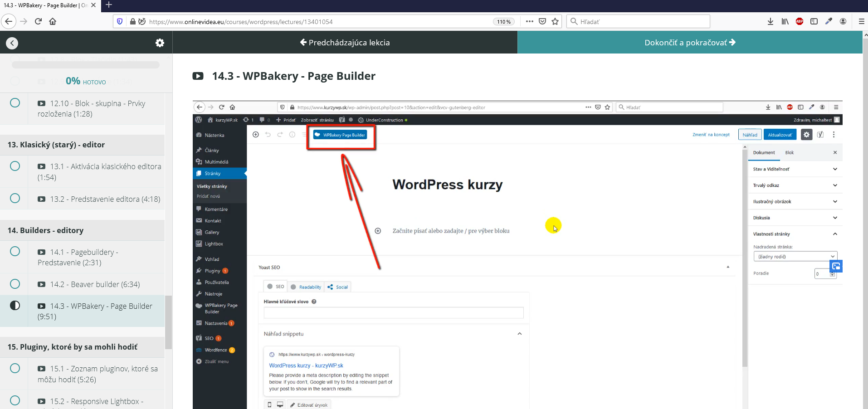The width and height of the screenshot is (868, 409).
Task: Click the editor undo arrow
Action: pos(268,135)
